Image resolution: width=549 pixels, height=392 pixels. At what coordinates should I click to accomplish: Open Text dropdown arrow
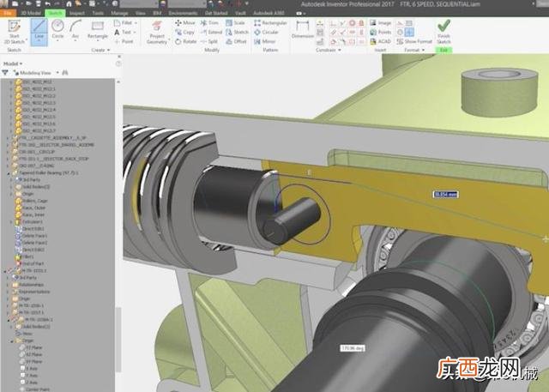click(x=135, y=33)
